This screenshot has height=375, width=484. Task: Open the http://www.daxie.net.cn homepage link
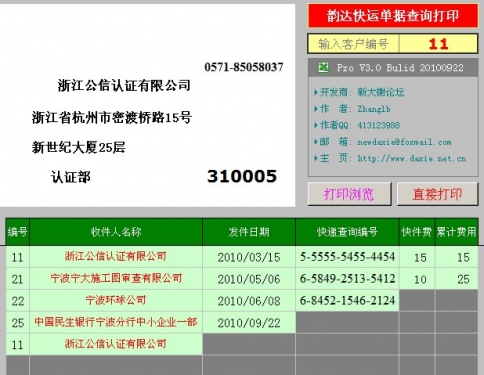coord(412,158)
